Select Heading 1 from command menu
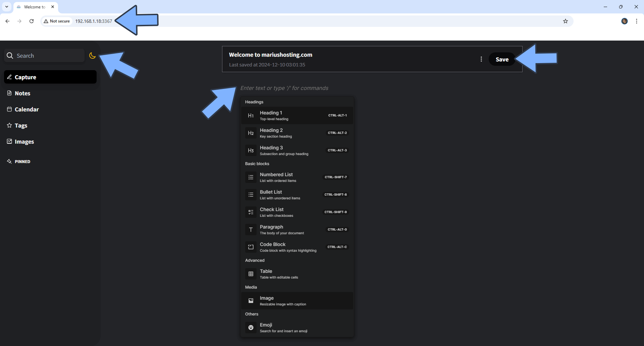This screenshot has height=346, width=644. [x=297, y=115]
